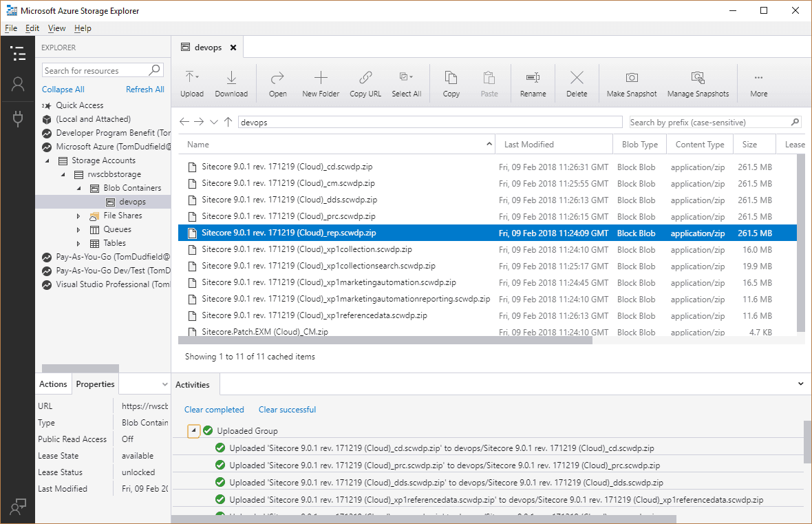Go up one level arrow
The image size is (812, 524).
point(228,122)
